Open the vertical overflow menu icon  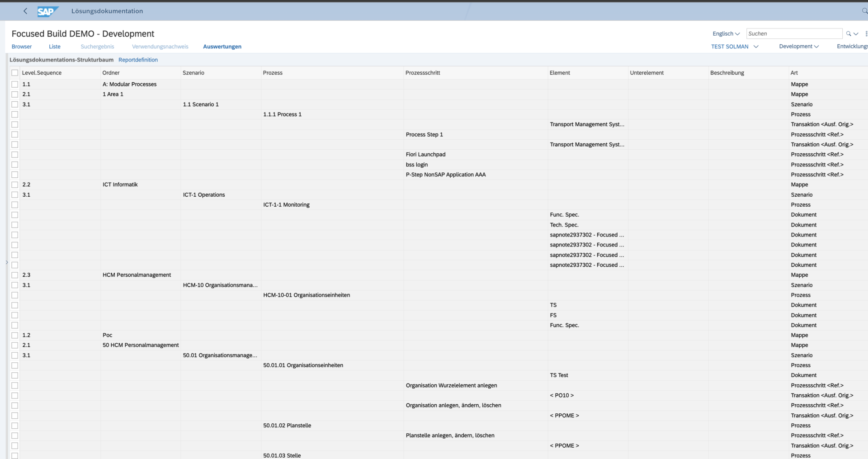click(866, 34)
